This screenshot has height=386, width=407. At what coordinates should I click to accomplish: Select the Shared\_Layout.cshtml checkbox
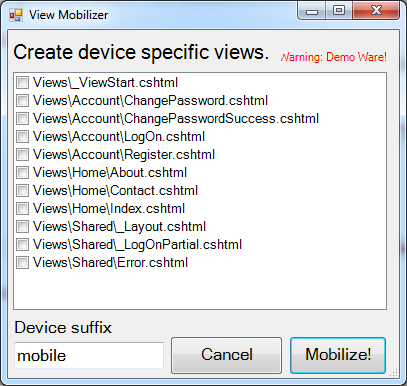coord(23,226)
